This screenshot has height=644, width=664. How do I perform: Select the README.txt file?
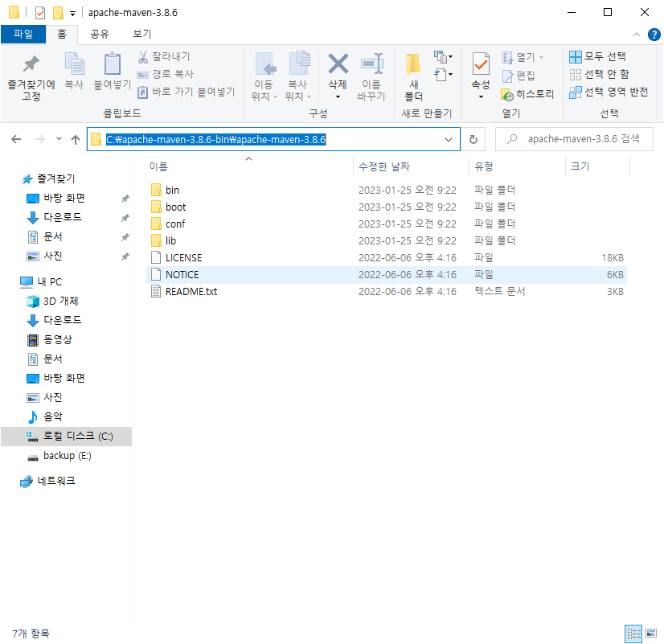[386, 292]
